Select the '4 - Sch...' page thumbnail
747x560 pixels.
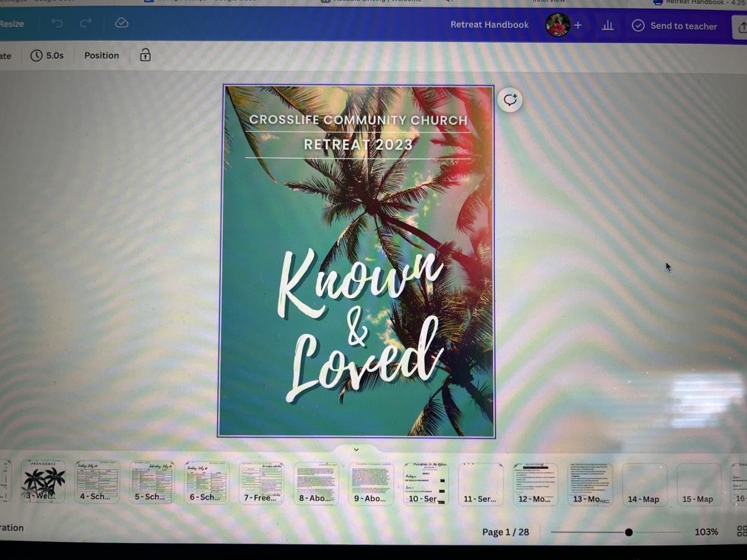[97, 482]
